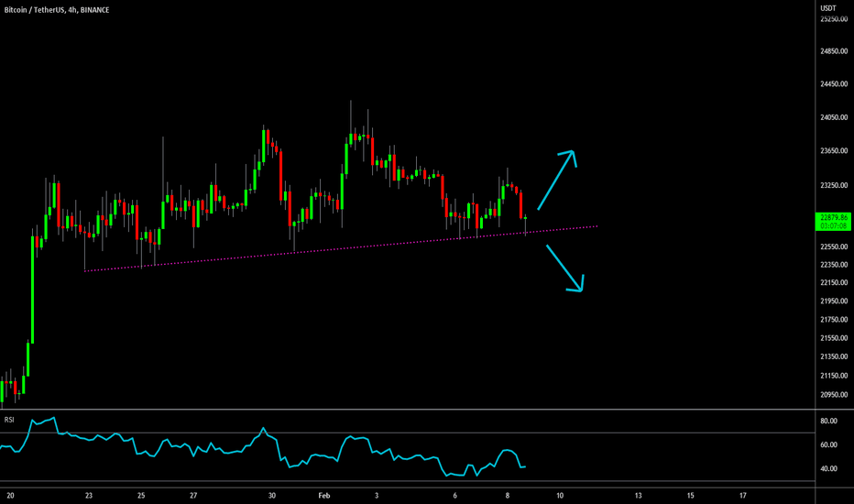Click the 24050.00 price axis label
Image resolution: width=854 pixels, height=504 pixels.
coord(834,117)
